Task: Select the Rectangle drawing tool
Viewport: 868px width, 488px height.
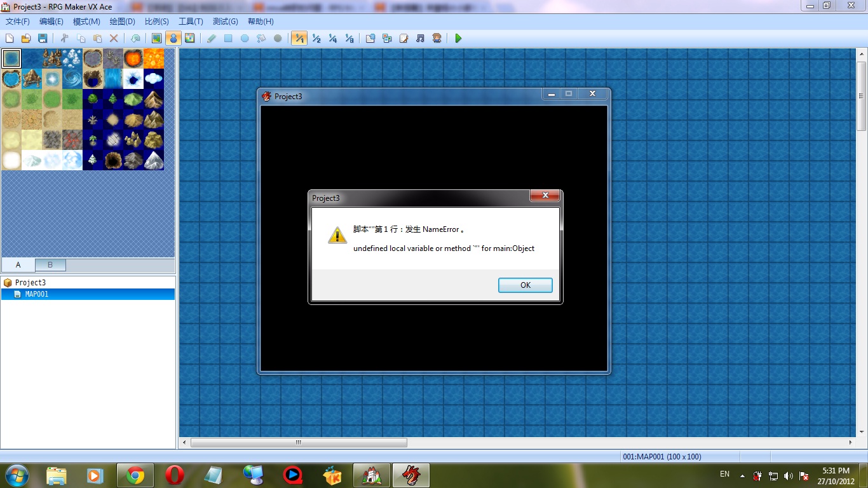Action: coord(228,38)
